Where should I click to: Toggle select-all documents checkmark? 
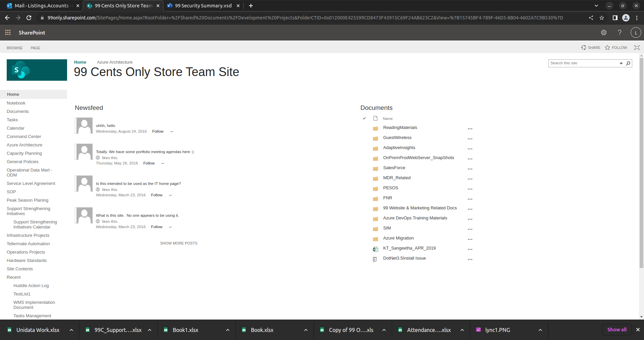click(364, 118)
